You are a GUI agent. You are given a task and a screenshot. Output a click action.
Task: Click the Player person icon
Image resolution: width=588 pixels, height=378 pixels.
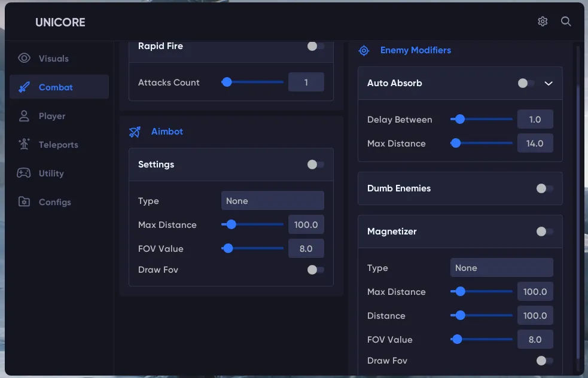pyautogui.click(x=24, y=116)
